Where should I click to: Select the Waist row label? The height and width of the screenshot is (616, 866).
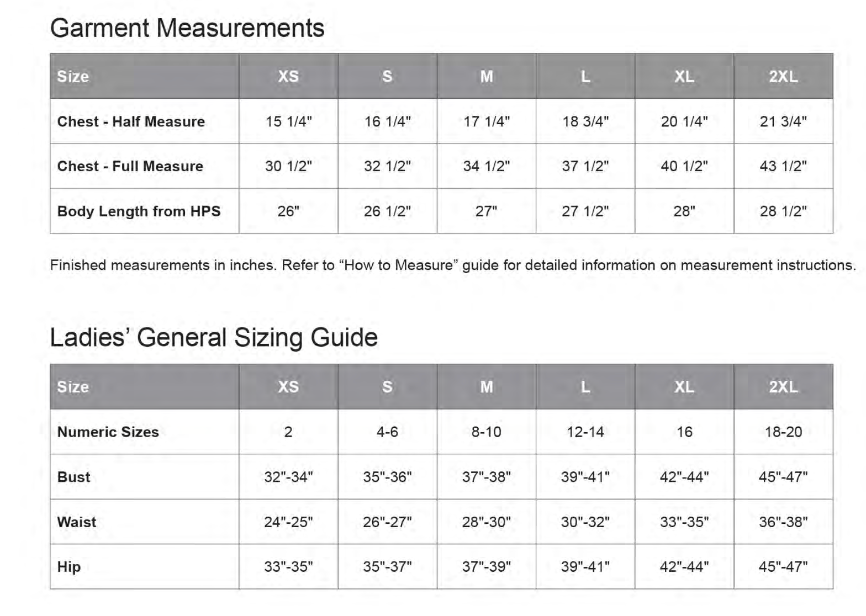(x=77, y=522)
